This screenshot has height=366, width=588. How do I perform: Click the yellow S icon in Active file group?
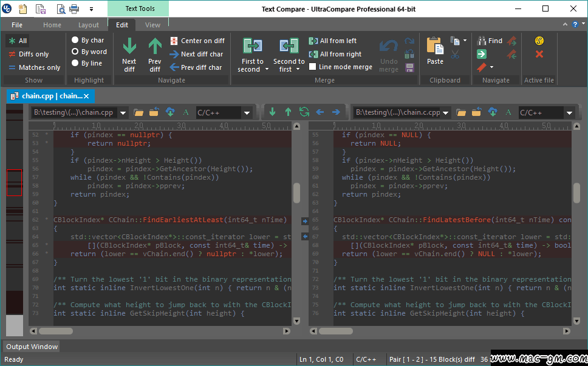(539, 41)
